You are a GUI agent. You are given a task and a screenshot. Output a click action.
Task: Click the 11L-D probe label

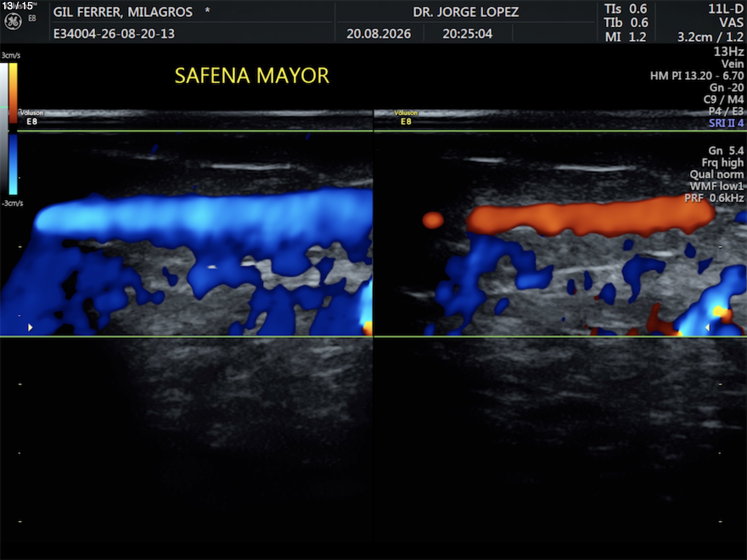[x=726, y=9]
